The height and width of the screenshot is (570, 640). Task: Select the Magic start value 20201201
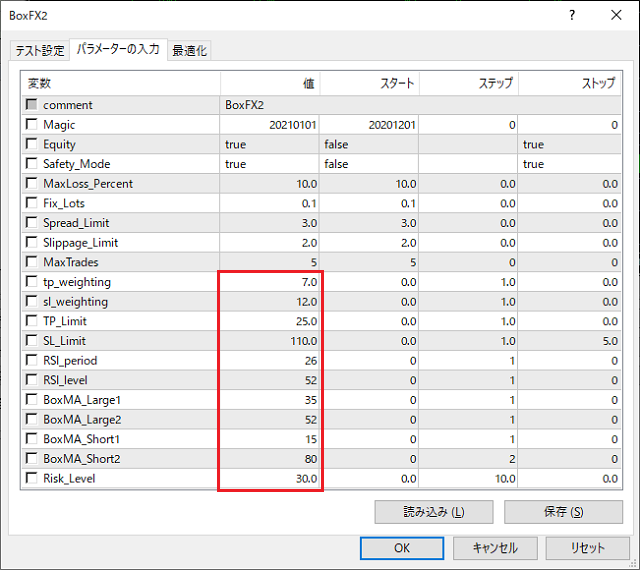[x=369, y=125]
